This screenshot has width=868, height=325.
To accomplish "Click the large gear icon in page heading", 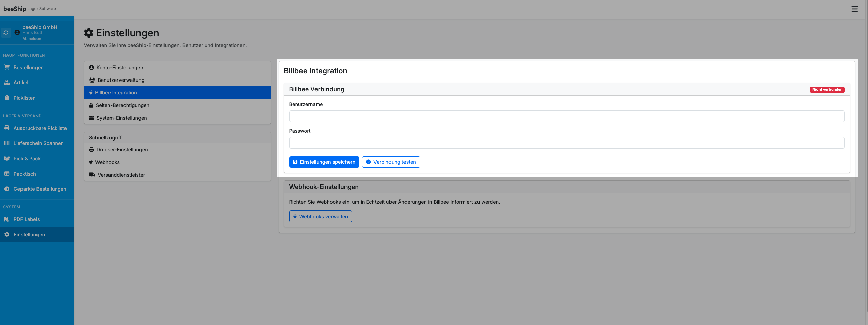I will click(89, 33).
